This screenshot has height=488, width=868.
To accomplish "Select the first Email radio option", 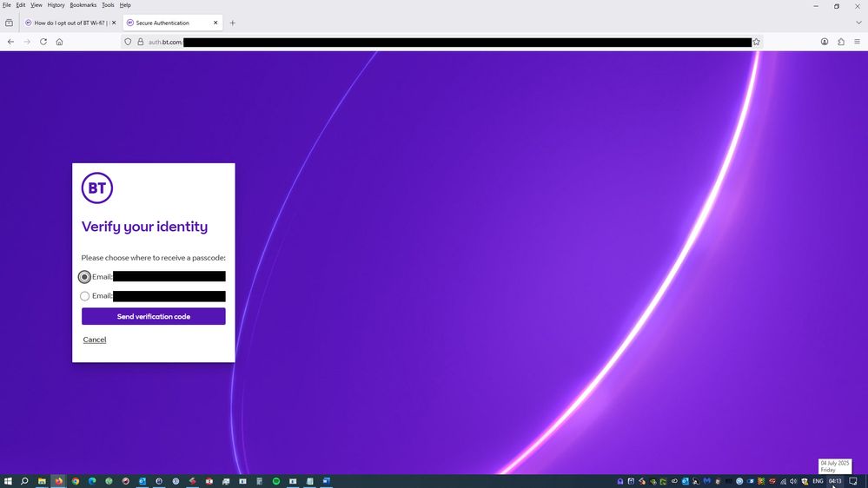I will point(84,277).
